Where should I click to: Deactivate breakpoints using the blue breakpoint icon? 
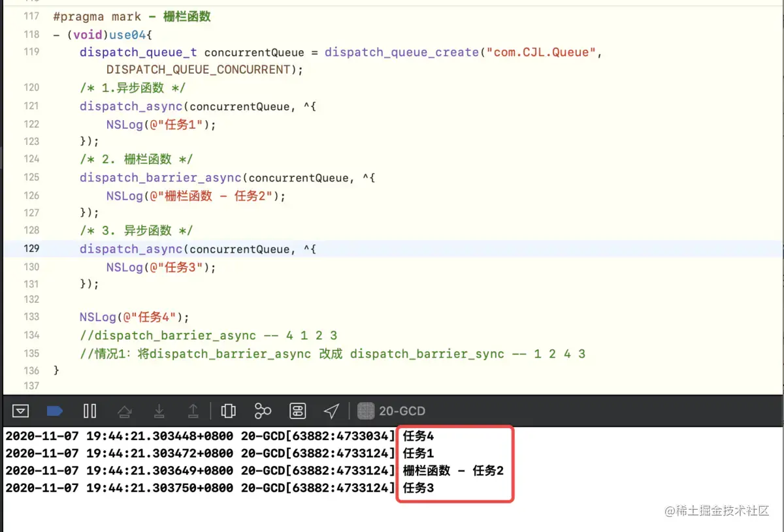pyautogui.click(x=55, y=411)
